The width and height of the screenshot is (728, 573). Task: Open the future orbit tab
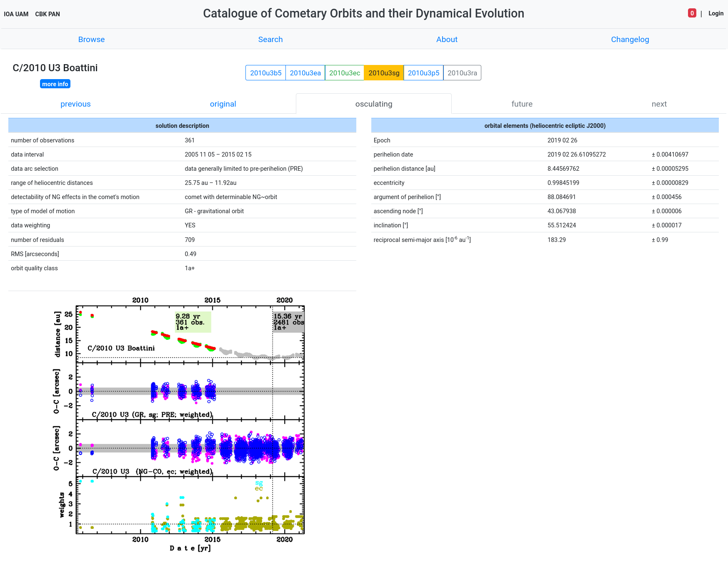(522, 104)
